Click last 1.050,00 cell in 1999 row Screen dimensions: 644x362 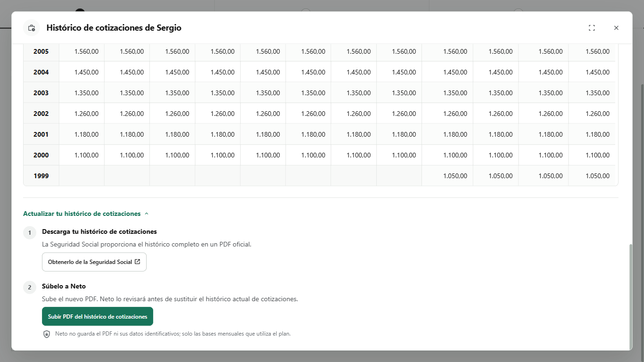pyautogui.click(x=593, y=176)
